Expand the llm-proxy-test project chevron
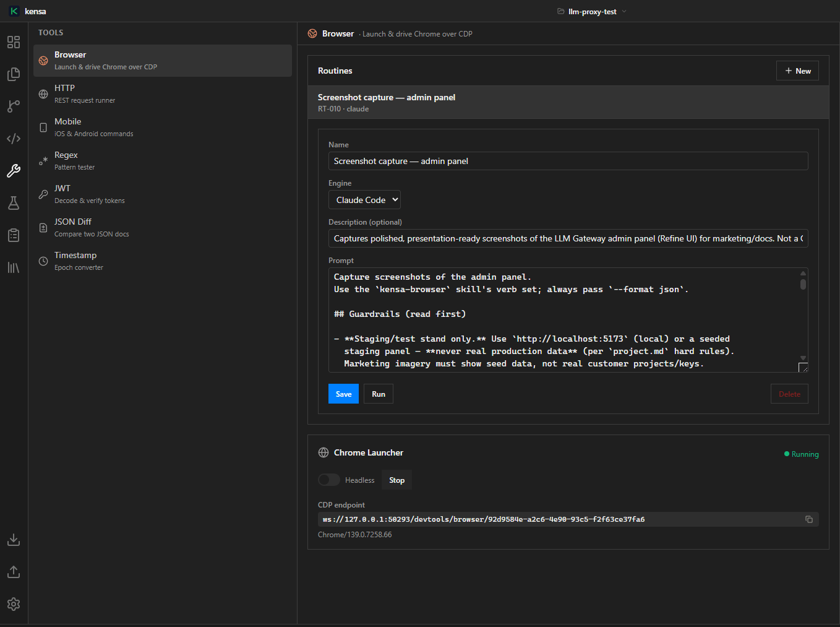The height and width of the screenshot is (627, 840). pyautogui.click(x=624, y=11)
